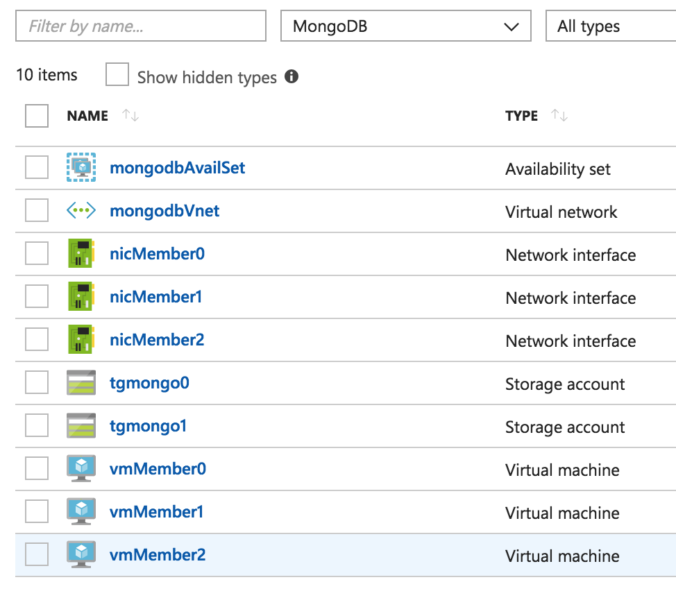
Task: Tick the select-all checkbox in header row
Action: (x=37, y=115)
